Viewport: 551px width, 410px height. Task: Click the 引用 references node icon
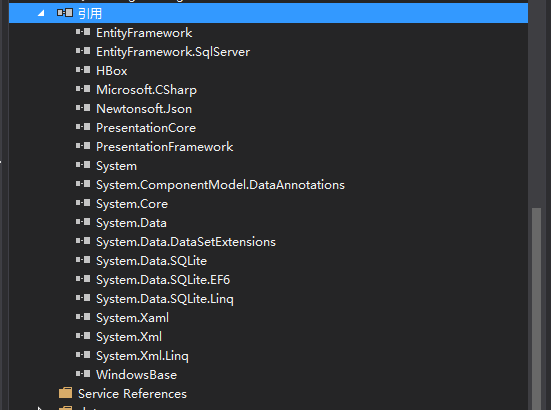click(65, 13)
